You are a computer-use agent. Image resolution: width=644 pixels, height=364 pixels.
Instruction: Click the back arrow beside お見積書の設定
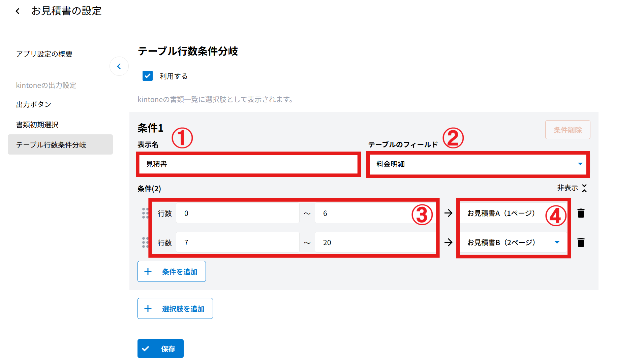pos(18,11)
